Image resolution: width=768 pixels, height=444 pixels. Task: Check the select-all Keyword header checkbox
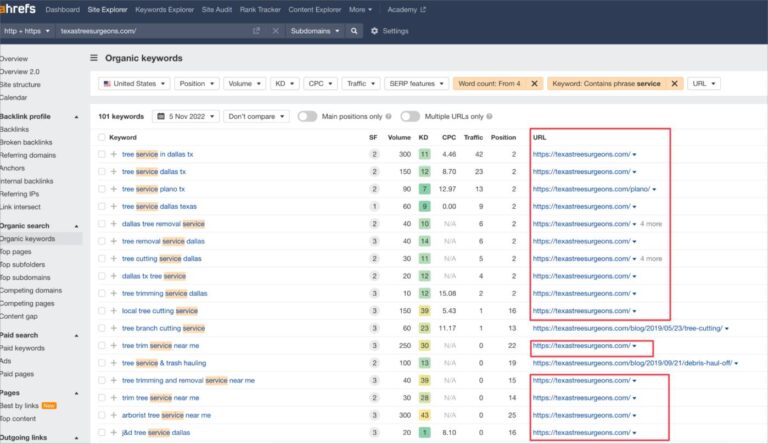point(101,137)
